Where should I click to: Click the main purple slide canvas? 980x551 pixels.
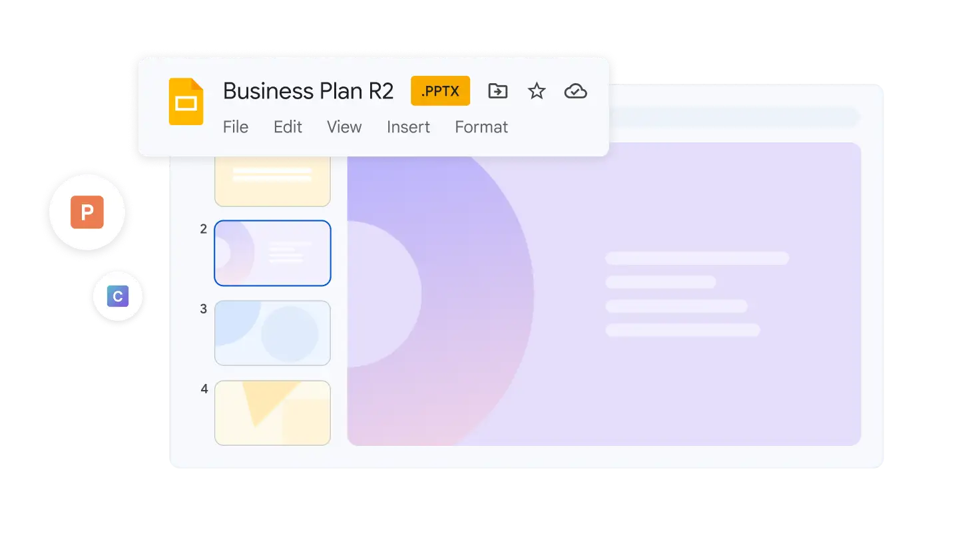604,294
